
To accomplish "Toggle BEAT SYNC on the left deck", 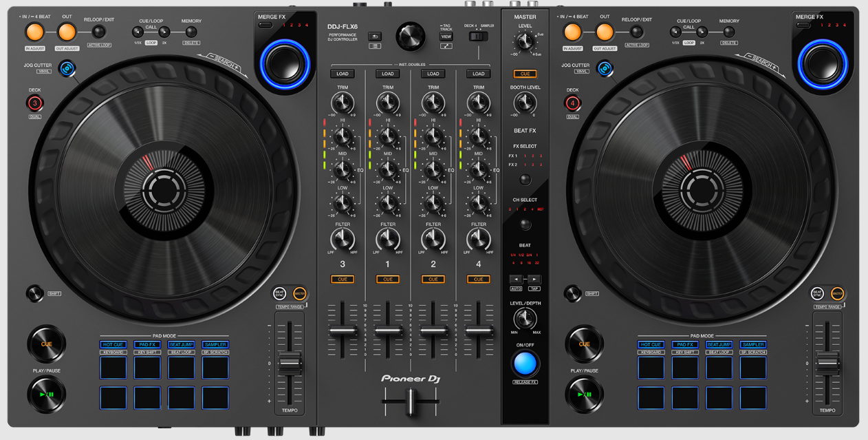I will point(280,293).
